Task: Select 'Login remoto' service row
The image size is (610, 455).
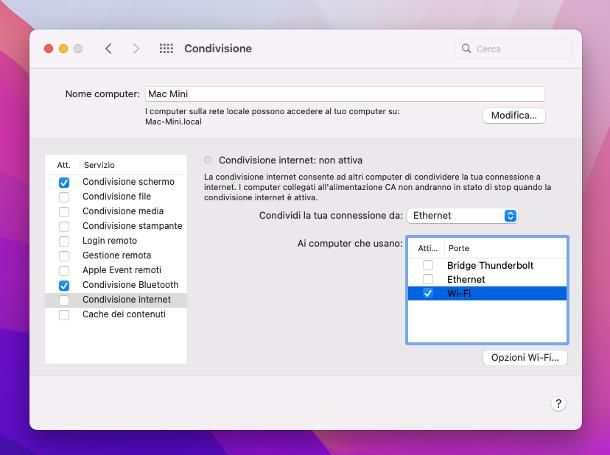Action: pos(116,241)
